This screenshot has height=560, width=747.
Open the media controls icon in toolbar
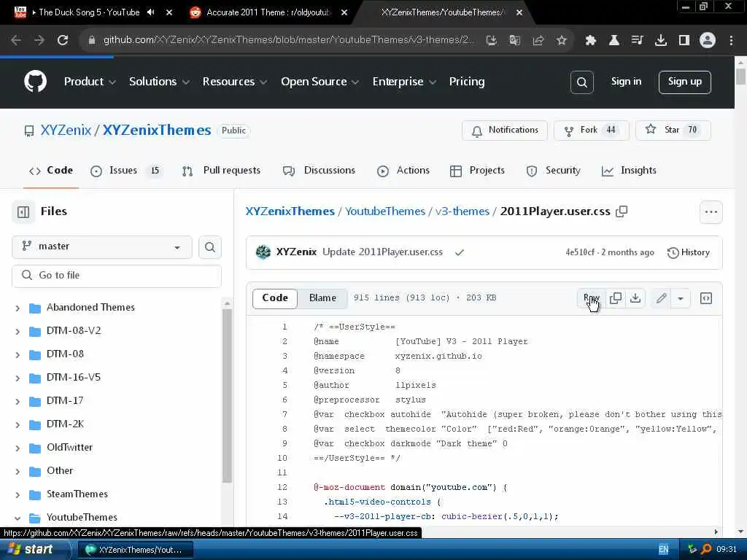[x=638, y=41]
